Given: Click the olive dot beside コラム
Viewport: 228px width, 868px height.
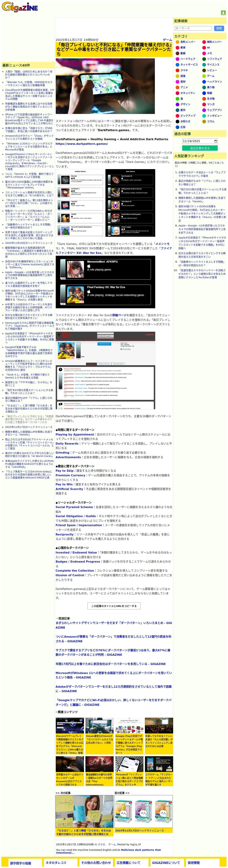Looking at the screenshot, I should (204, 121).
